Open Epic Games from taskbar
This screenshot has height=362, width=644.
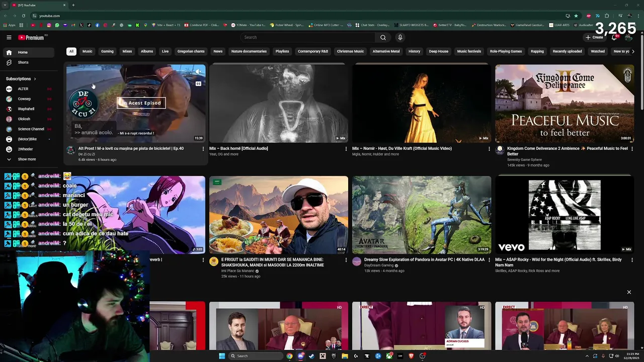click(334, 356)
